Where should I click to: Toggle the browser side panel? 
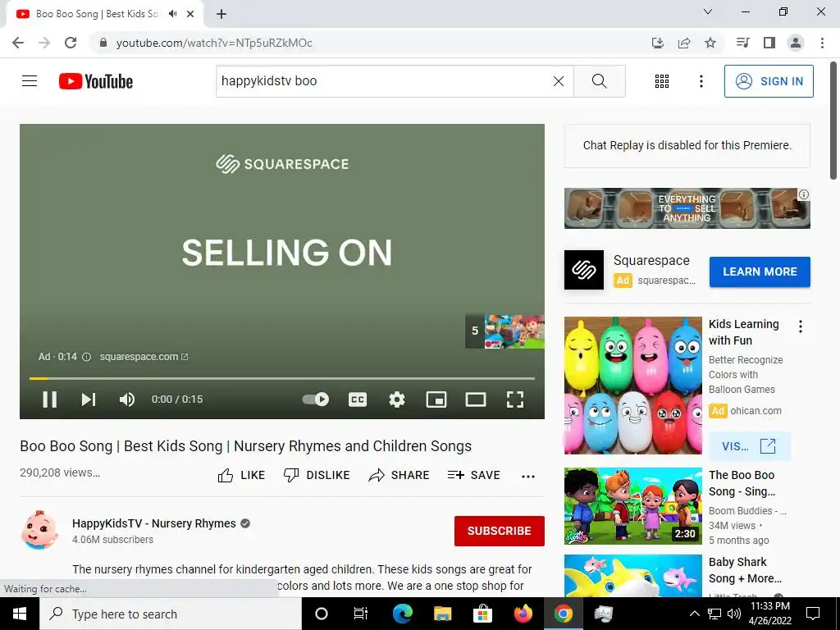click(x=769, y=43)
